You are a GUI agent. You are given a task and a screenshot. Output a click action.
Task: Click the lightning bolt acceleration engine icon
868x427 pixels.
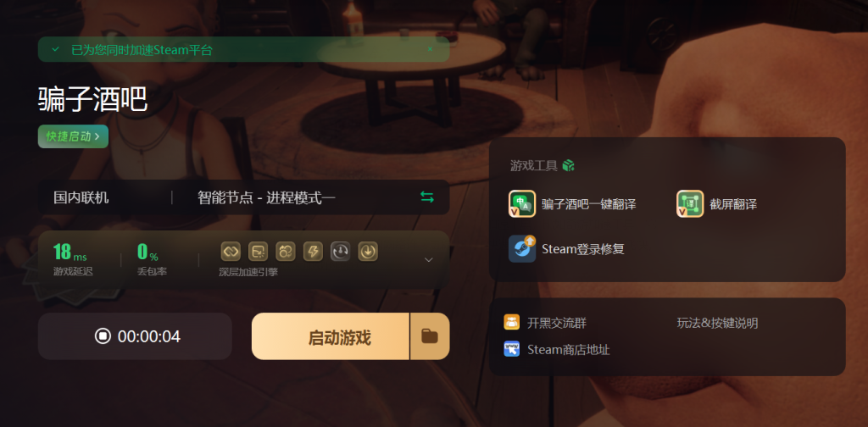pyautogui.click(x=313, y=252)
